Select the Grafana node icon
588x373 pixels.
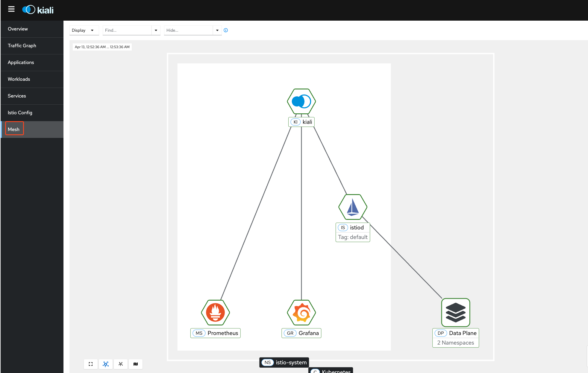[x=301, y=313]
